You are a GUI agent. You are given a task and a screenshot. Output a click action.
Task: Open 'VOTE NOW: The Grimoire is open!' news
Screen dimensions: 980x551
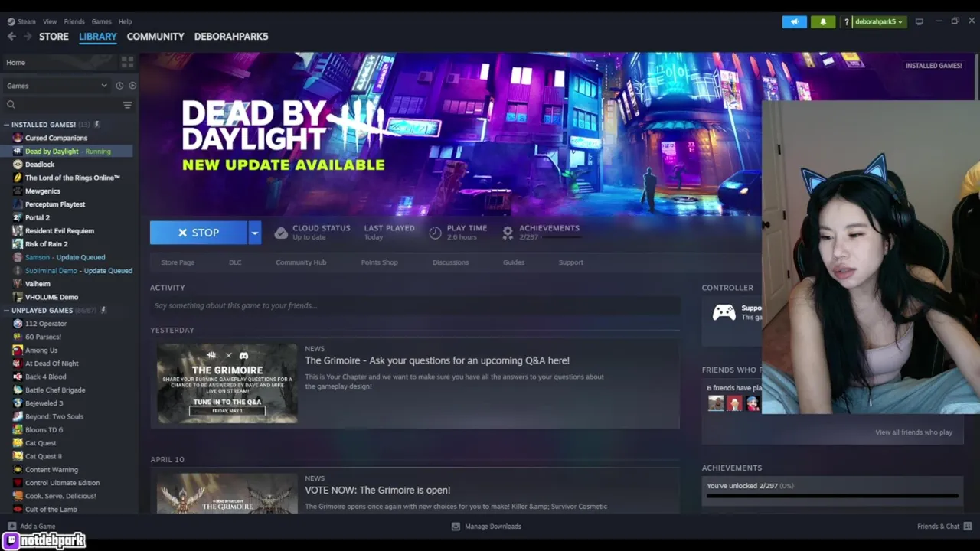pyautogui.click(x=377, y=490)
